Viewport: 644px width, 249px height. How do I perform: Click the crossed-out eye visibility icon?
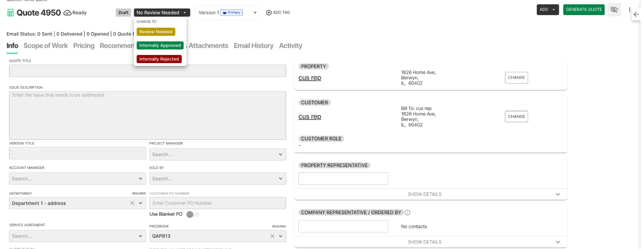point(614,10)
